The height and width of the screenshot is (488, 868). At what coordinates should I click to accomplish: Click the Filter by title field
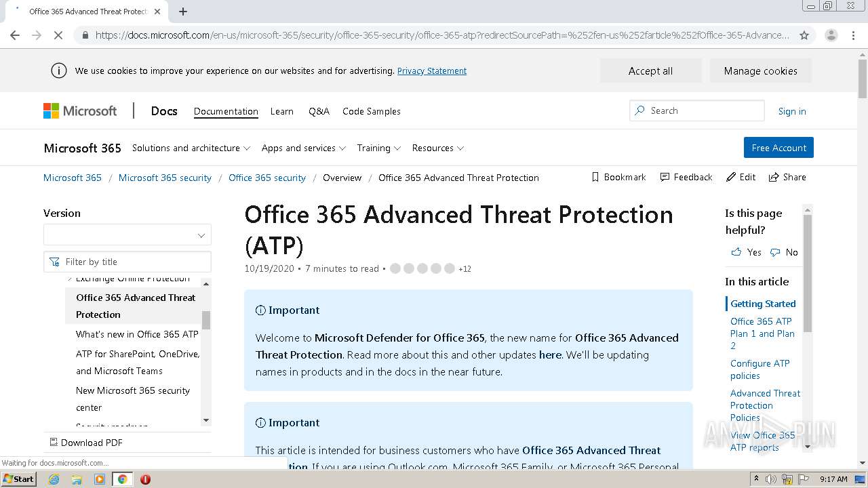[127, 262]
